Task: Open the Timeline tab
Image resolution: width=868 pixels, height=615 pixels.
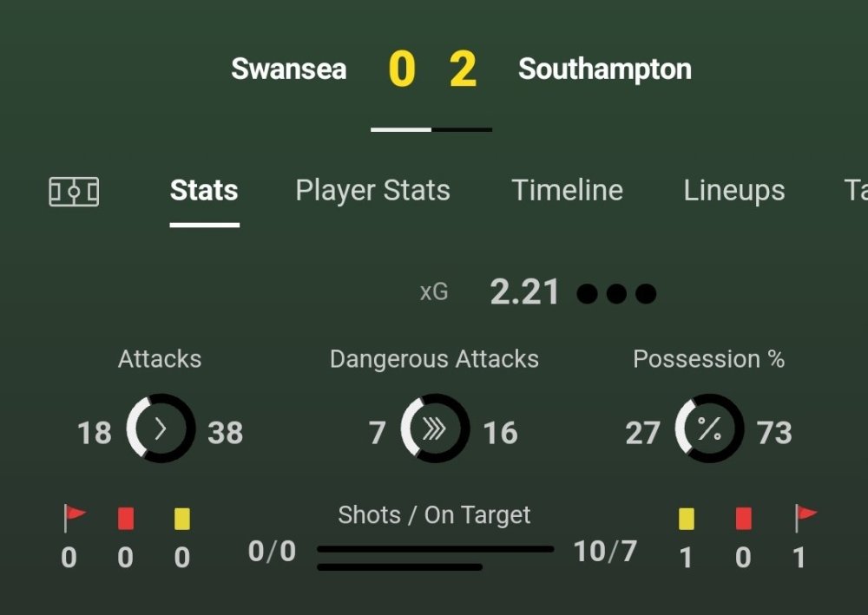Action: 568,191
